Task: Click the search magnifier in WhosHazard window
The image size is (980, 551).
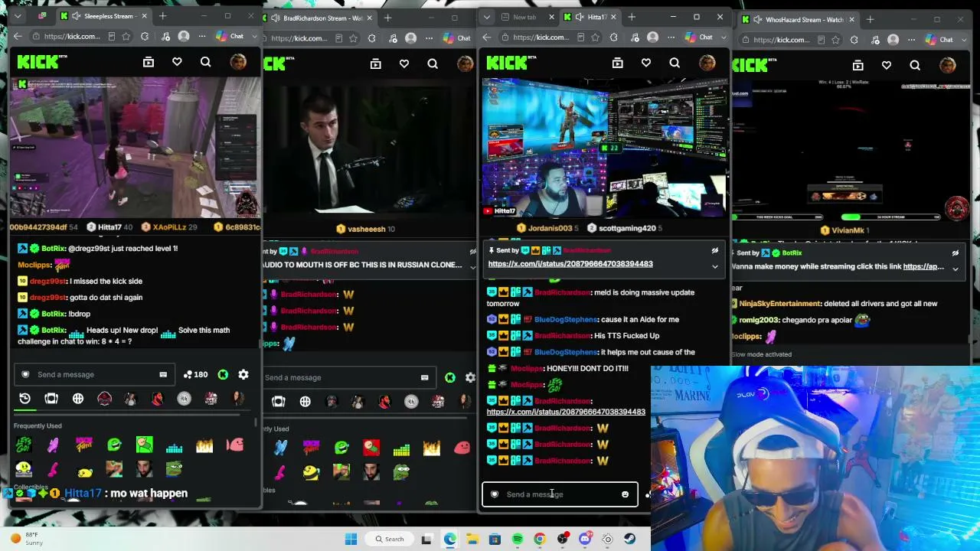Action: click(915, 66)
